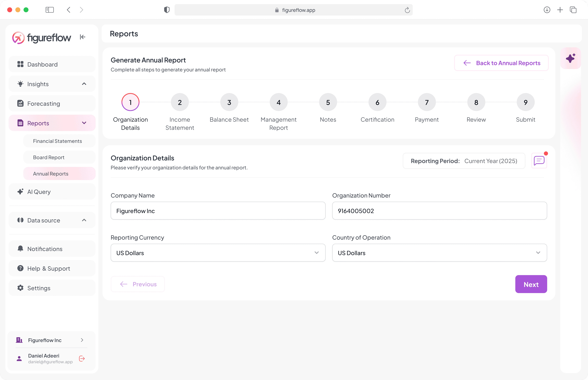Viewport: 588px width, 380px height.
Task: Click the Company Name input field
Action: (x=218, y=211)
